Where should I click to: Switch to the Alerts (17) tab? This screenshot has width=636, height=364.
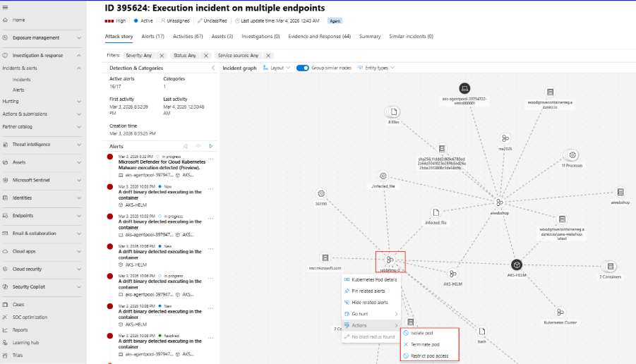(152, 37)
